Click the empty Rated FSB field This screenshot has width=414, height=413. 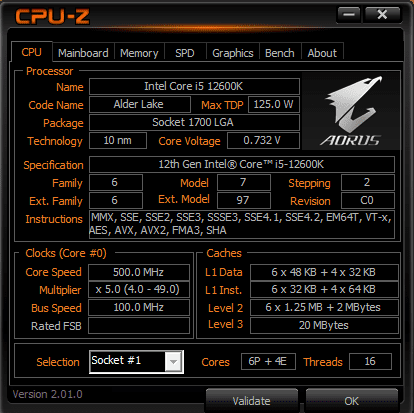point(139,325)
